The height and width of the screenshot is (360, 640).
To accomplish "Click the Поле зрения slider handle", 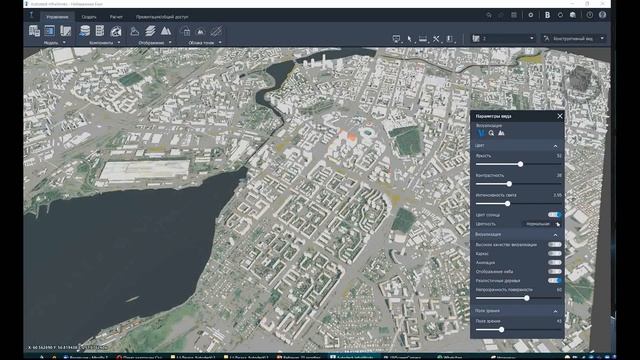I will [502, 329].
